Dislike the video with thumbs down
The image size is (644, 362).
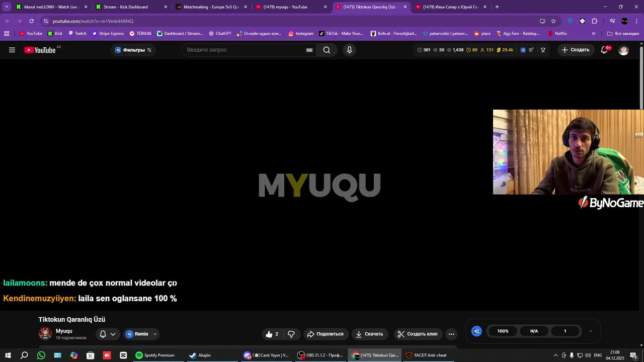click(291, 334)
